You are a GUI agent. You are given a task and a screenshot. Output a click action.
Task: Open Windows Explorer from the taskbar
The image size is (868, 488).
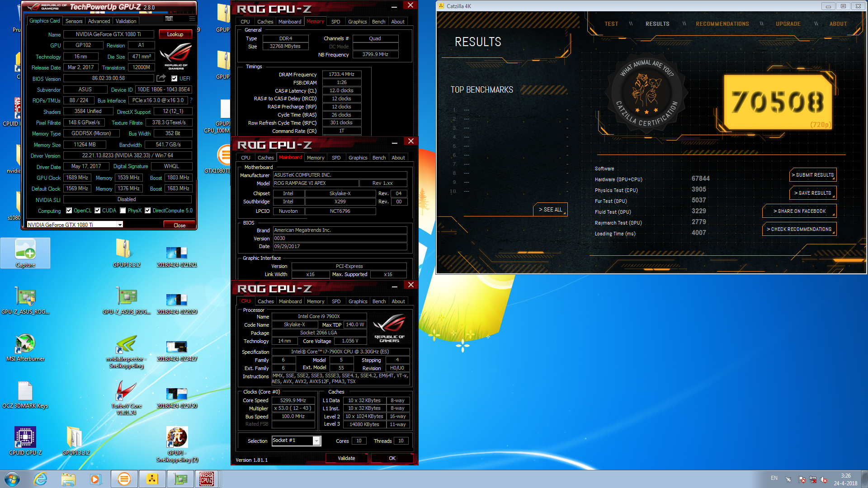[x=68, y=479]
